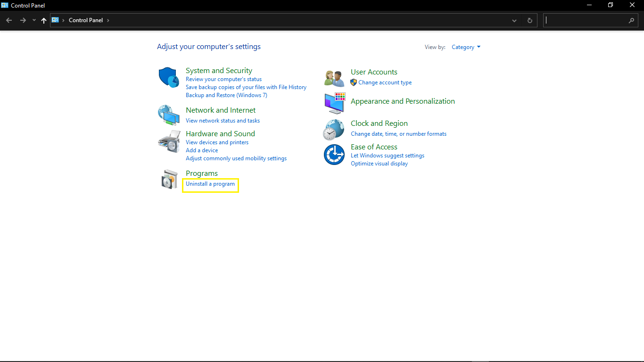Click the Control Panel breadcrumb
Image resolution: width=644 pixels, height=362 pixels.
click(86, 20)
